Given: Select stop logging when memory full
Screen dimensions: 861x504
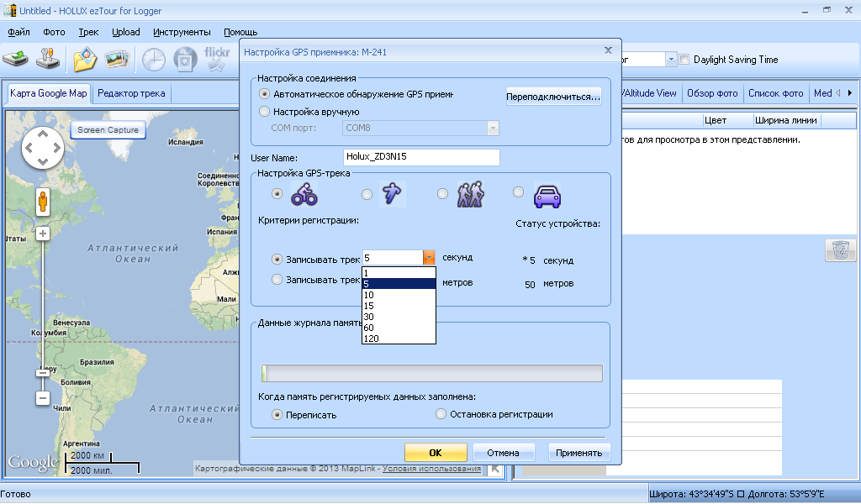Looking at the screenshot, I should pos(441,414).
